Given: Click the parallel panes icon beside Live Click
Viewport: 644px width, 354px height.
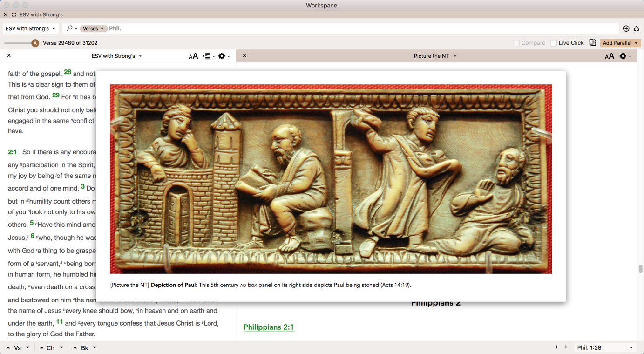Looking at the screenshot, I should [x=592, y=42].
